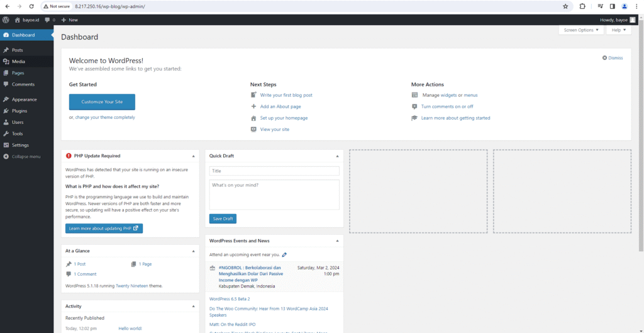Collapse the At a Glance widget
The width and height of the screenshot is (644, 333).
click(193, 251)
